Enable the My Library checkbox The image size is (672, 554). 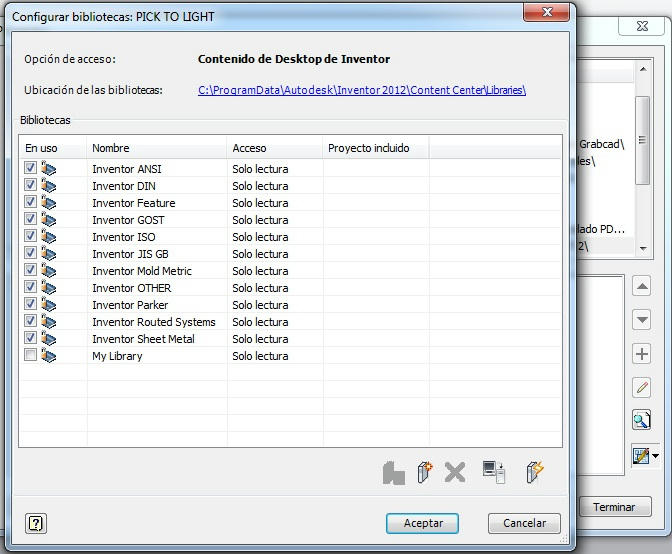(30, 355)
